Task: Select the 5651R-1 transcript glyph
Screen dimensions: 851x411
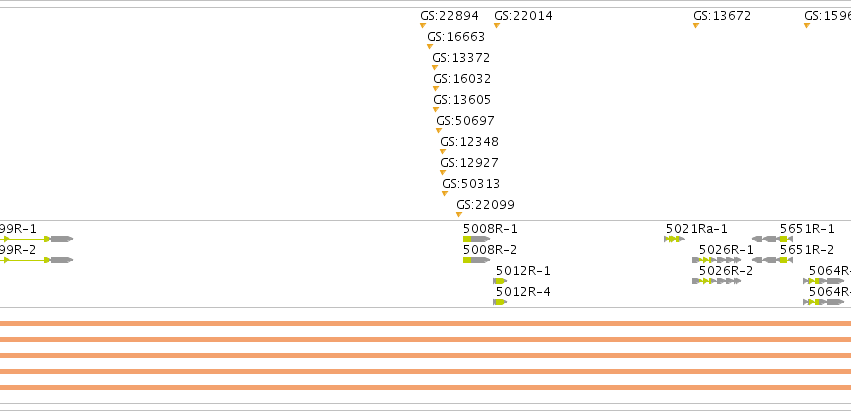Action: tap(772, 239)
